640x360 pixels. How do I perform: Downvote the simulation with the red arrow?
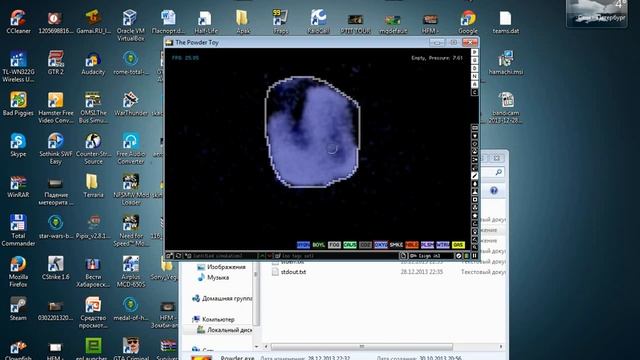(269, 256)
